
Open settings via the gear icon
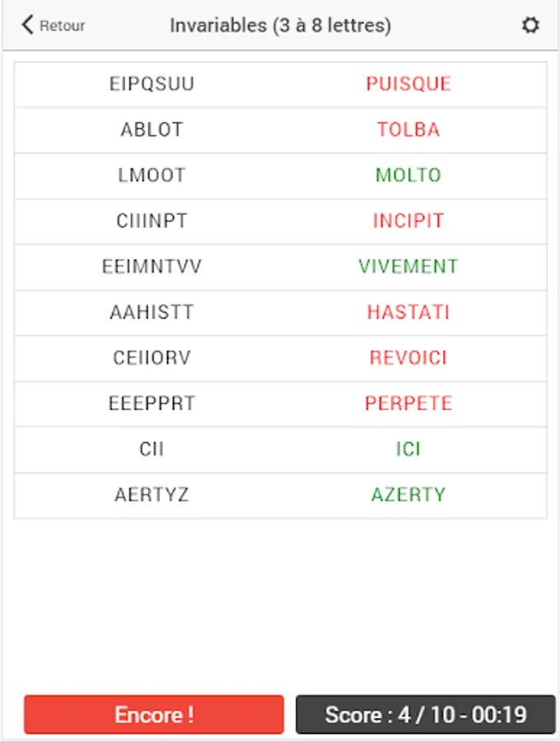pos(530,26)
